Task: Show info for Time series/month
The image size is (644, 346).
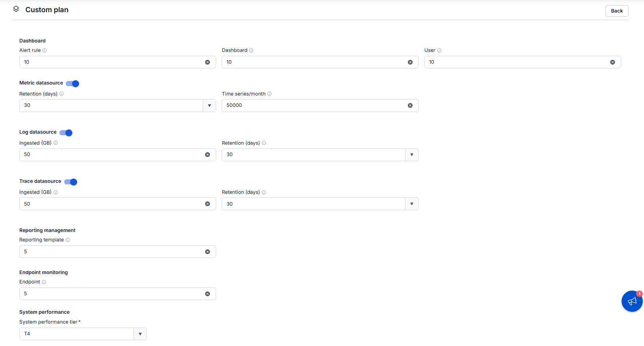Action: pyautogui.click(x=269, y=94)
